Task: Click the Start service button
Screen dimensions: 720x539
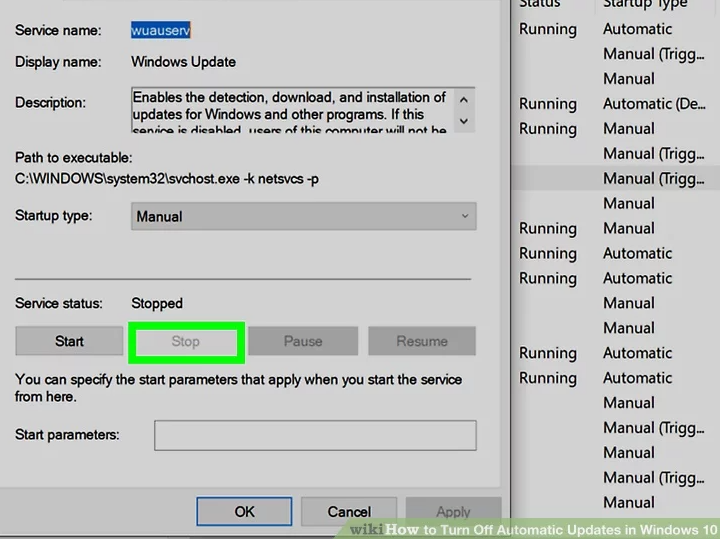Action: tap(69, 341)
